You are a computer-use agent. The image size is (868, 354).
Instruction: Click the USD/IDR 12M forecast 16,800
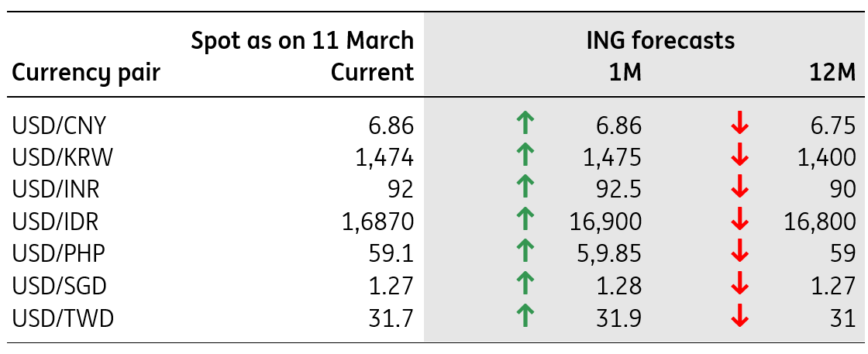820,222
